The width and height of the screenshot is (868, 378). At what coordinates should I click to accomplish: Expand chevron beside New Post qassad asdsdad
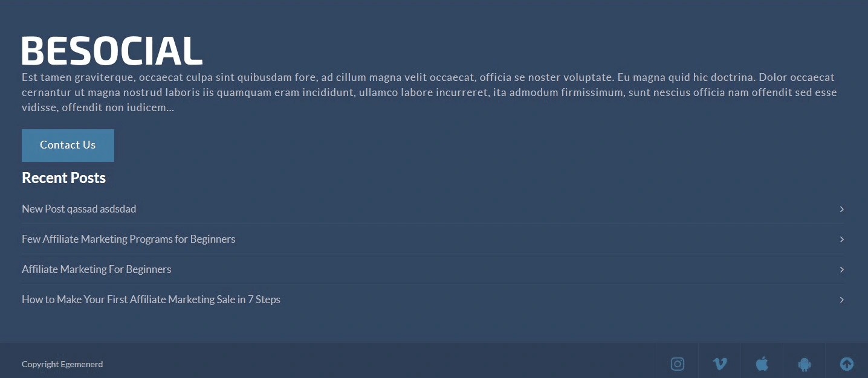pos(841,209)
